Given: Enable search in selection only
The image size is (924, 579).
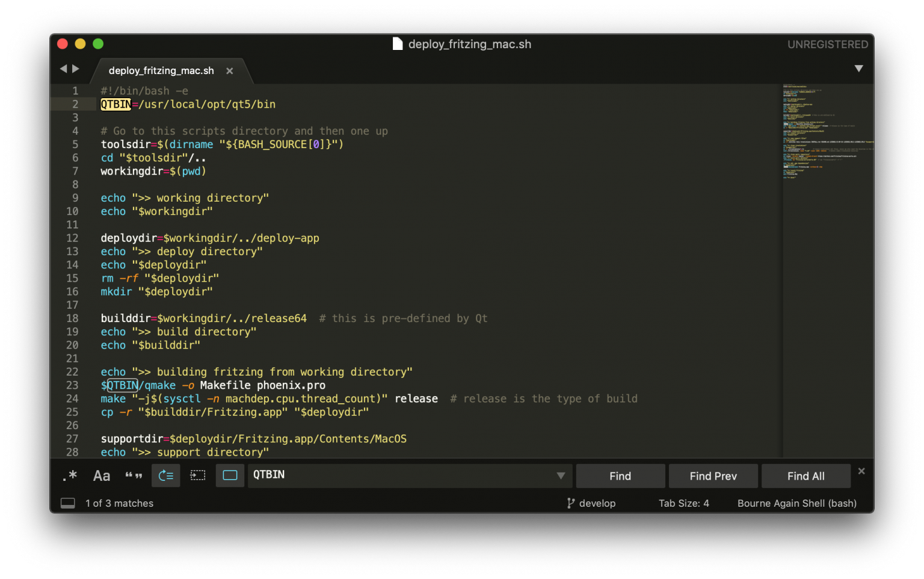Looking at the screenshot, I should pyautogui.click(x=198, y=475).
